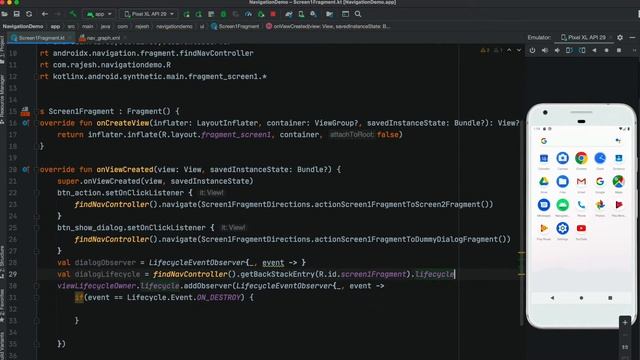Navigate back with the left arrow
This screenshot has width=640, height=360.
click(x=45, y=14)
